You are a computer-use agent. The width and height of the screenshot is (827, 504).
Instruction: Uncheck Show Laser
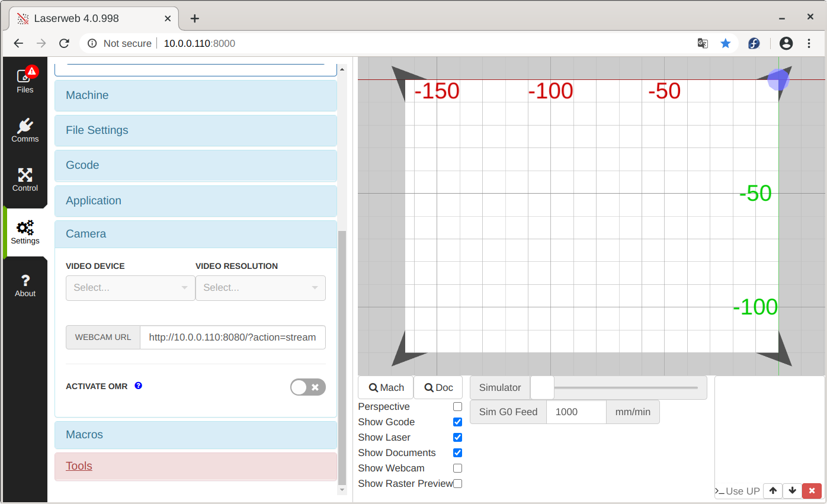tap(457, 438)
